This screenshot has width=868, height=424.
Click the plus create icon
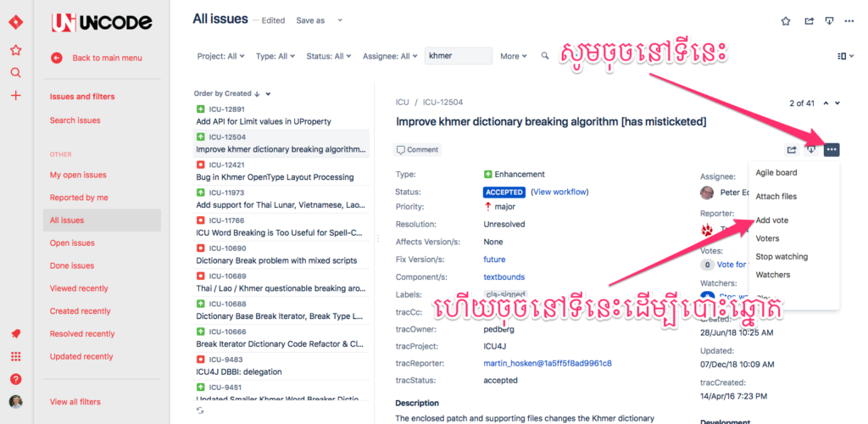pyautogui.click(x=16, y=95)
